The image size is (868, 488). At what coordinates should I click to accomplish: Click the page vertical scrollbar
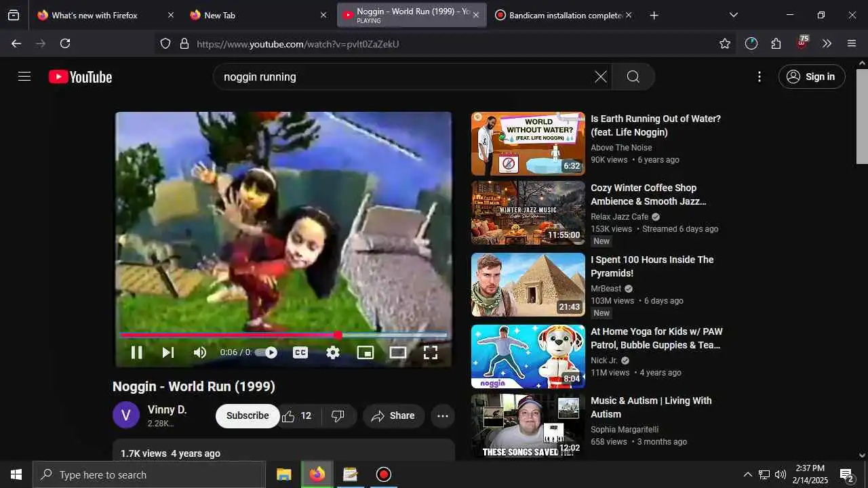pos(862,115)
